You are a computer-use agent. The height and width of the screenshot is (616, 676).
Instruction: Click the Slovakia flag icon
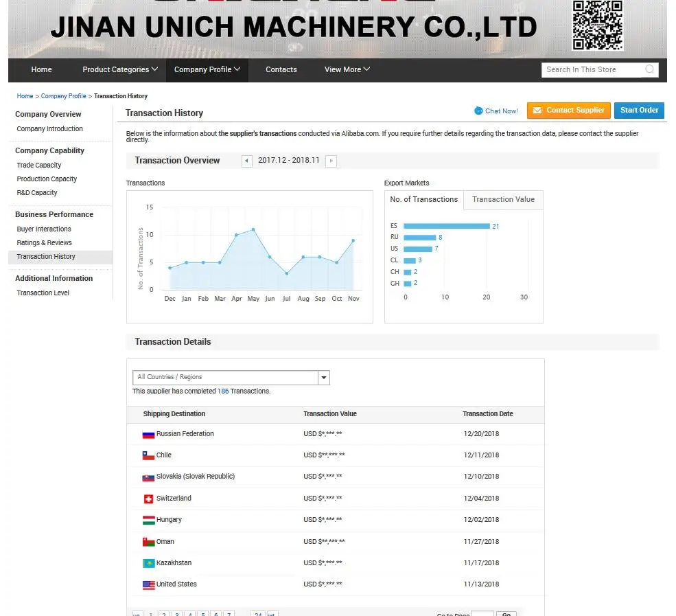point(148,477)
